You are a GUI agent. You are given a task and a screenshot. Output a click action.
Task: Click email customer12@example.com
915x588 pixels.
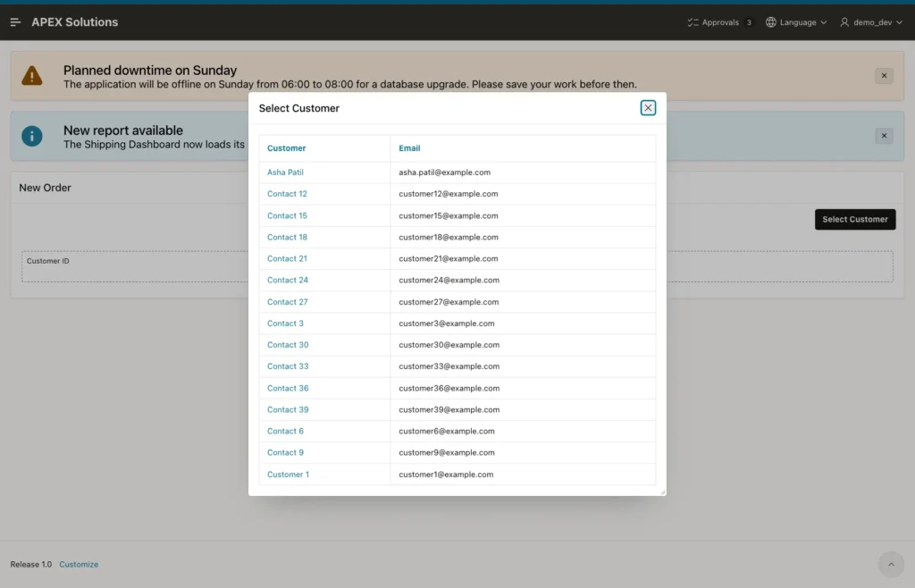point(449,194)
